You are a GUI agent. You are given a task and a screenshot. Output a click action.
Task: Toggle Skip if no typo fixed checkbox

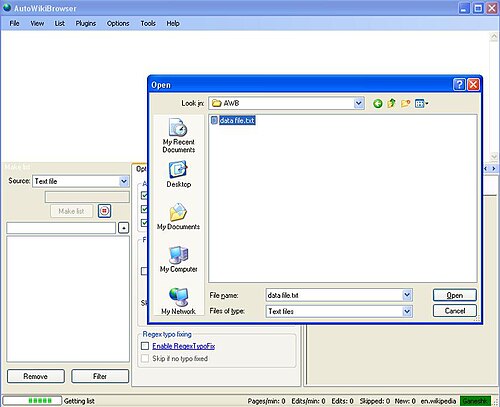click(x=145, y=358)
